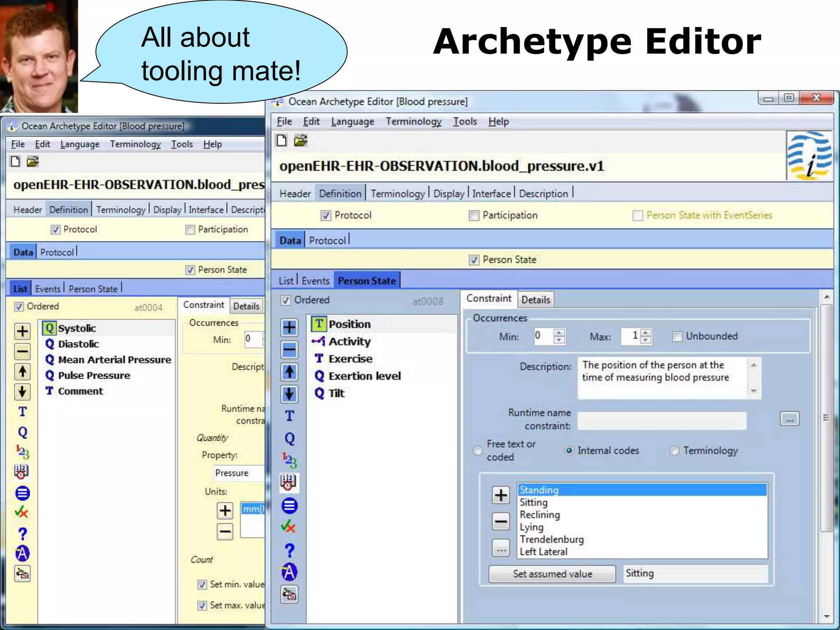Image resolution: width=840 pixels, height=630 pixels.
Task: Select circled A icon in front window sidebar
Action: (289, 572)
